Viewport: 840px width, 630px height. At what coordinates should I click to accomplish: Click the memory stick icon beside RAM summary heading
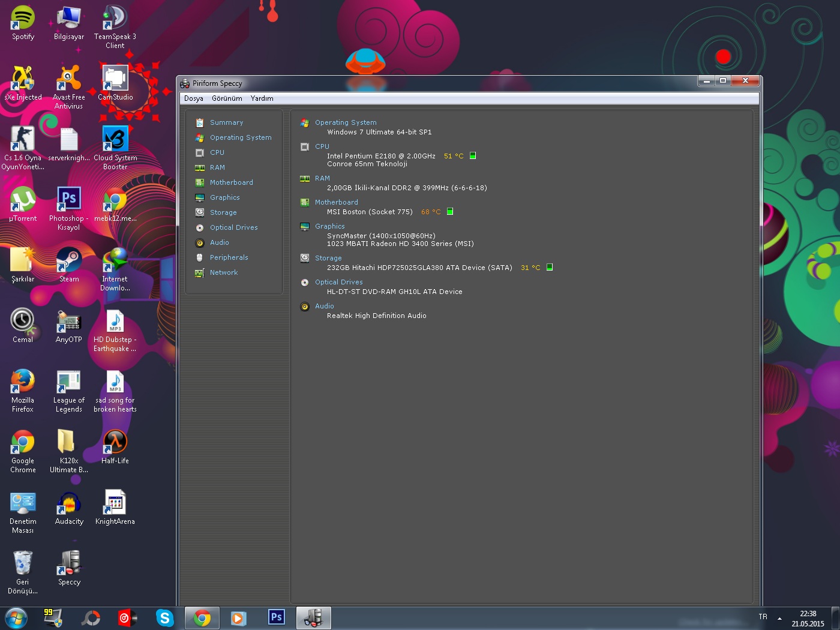tap(305, 178)
